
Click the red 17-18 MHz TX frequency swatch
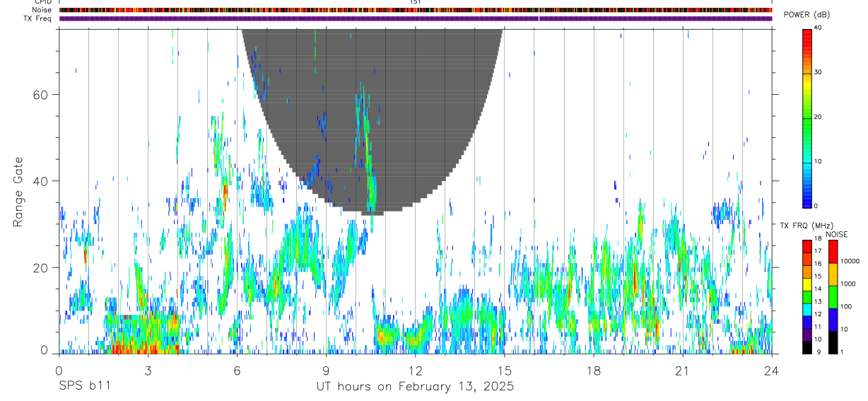807,245
